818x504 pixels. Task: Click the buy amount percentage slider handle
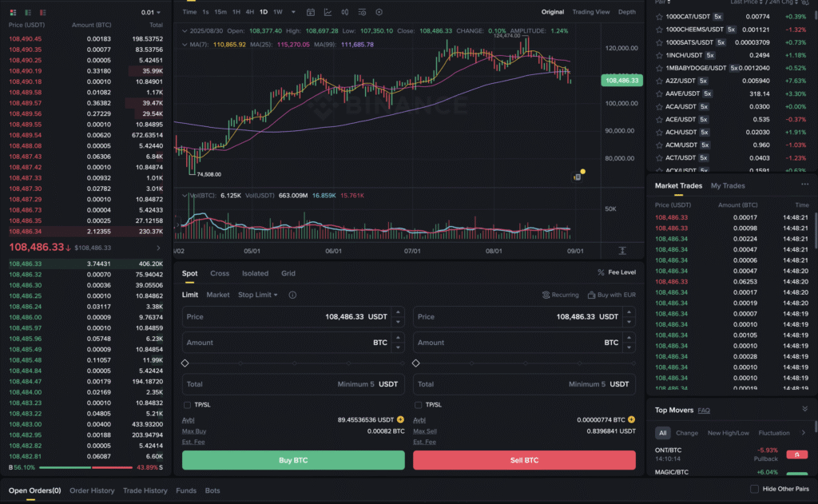click(185, 363)
